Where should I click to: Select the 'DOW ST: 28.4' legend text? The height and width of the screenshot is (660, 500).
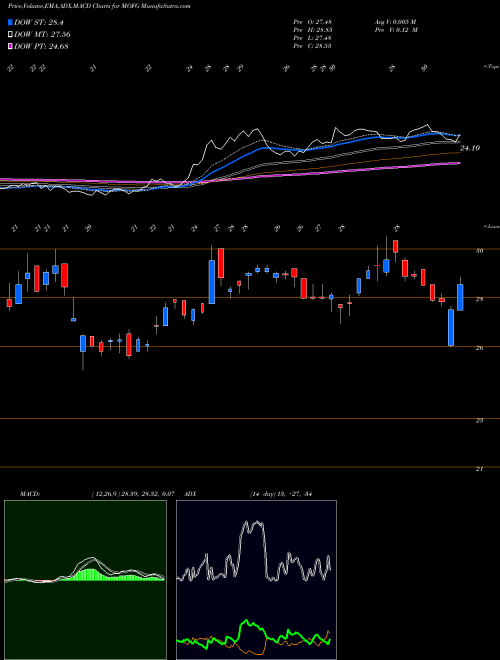[x=39, y=22]
